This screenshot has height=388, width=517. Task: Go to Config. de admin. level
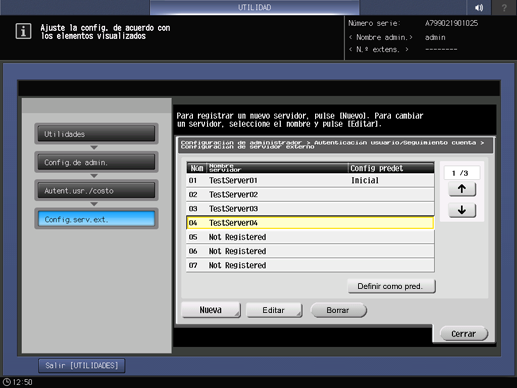point(96,162)
